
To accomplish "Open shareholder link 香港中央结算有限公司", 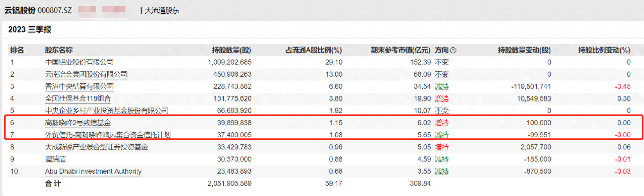I will point(79,86).
